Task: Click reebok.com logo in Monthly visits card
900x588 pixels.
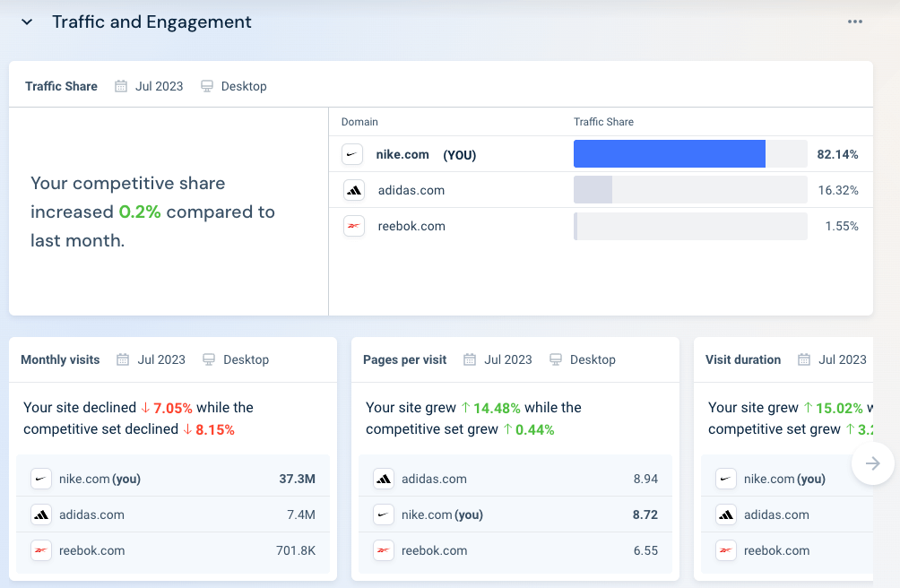Action: point(40,550)
